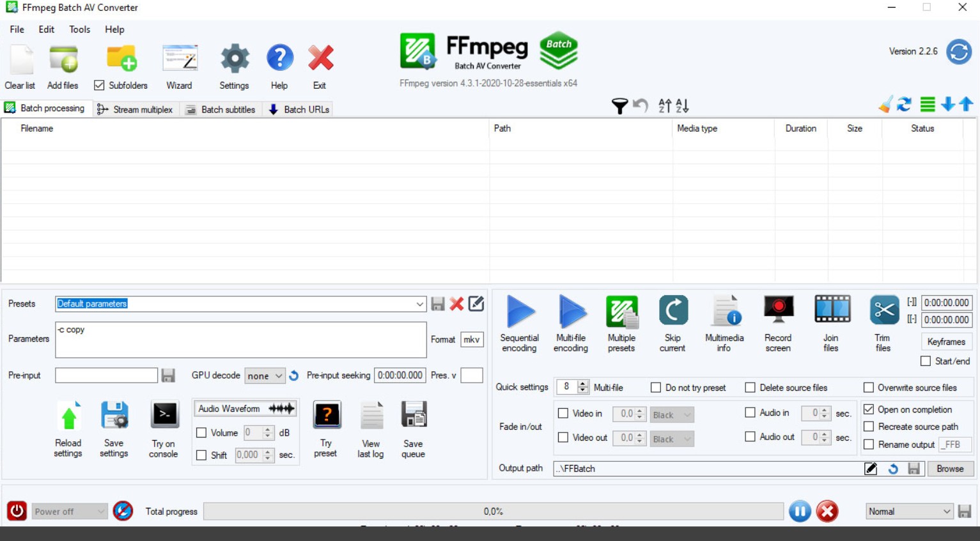Enable Audio out fade checkbox

point(751,438)
